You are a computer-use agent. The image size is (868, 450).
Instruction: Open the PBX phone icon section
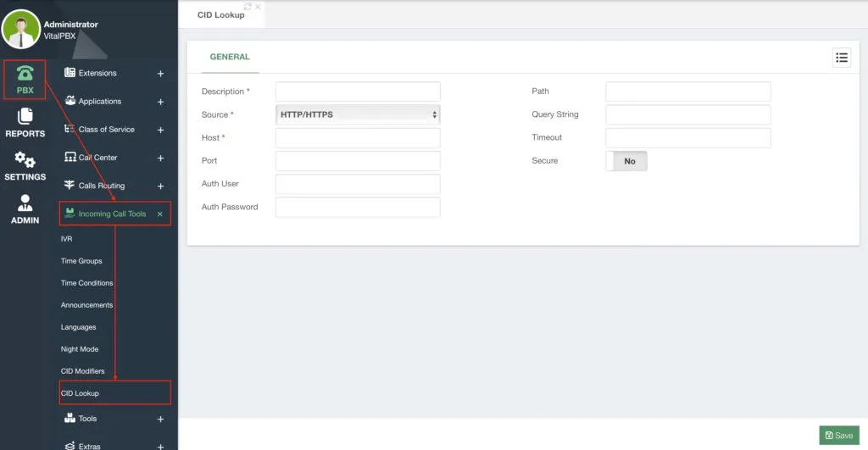[x=25, y=80]
